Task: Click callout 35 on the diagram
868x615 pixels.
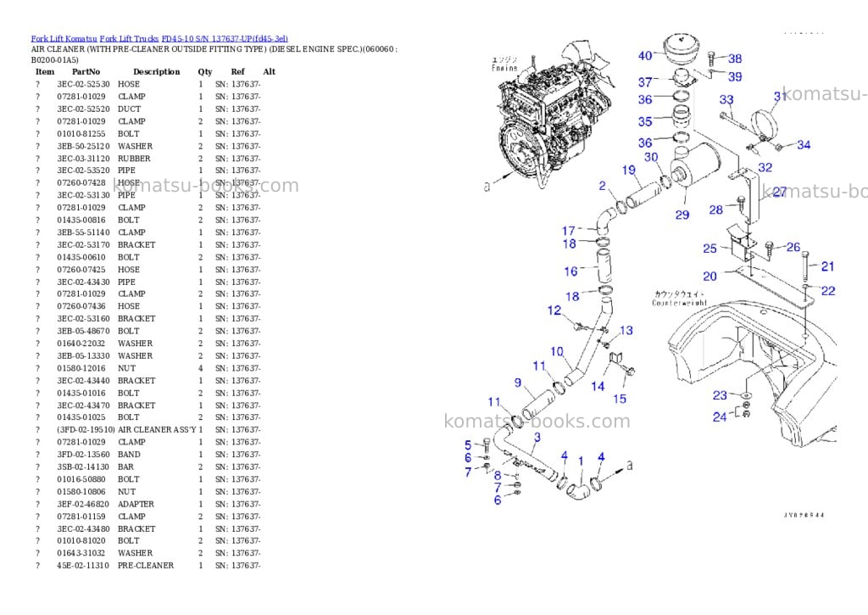Action: click(x=645, y=121)
